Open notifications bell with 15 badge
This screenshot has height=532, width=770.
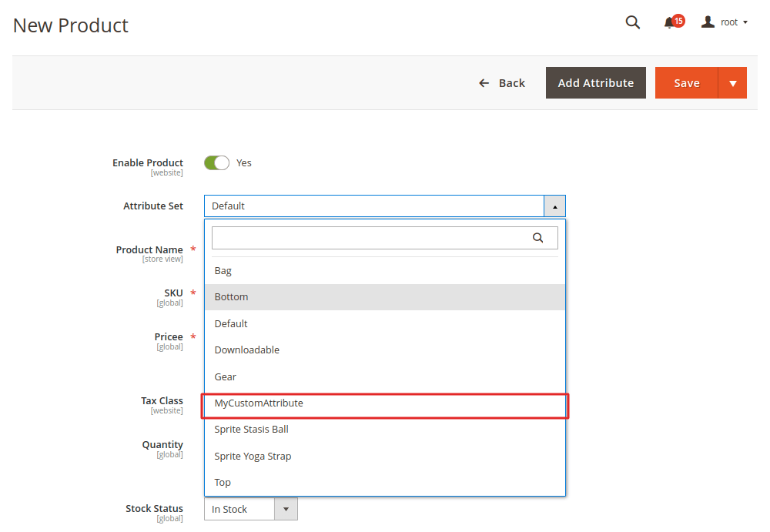674,22
